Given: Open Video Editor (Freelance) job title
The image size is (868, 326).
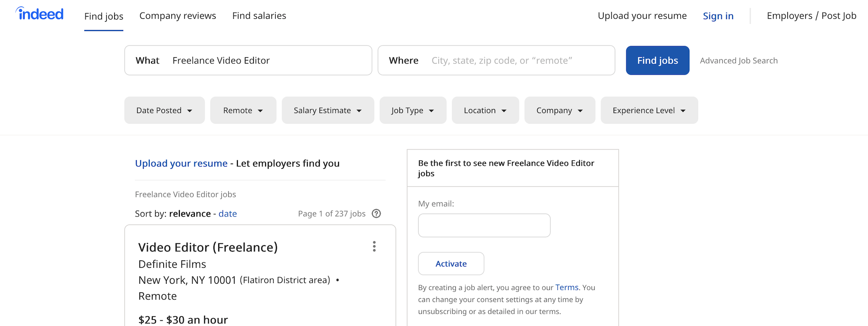Looking at the screenshot, I should coord(208,247).
